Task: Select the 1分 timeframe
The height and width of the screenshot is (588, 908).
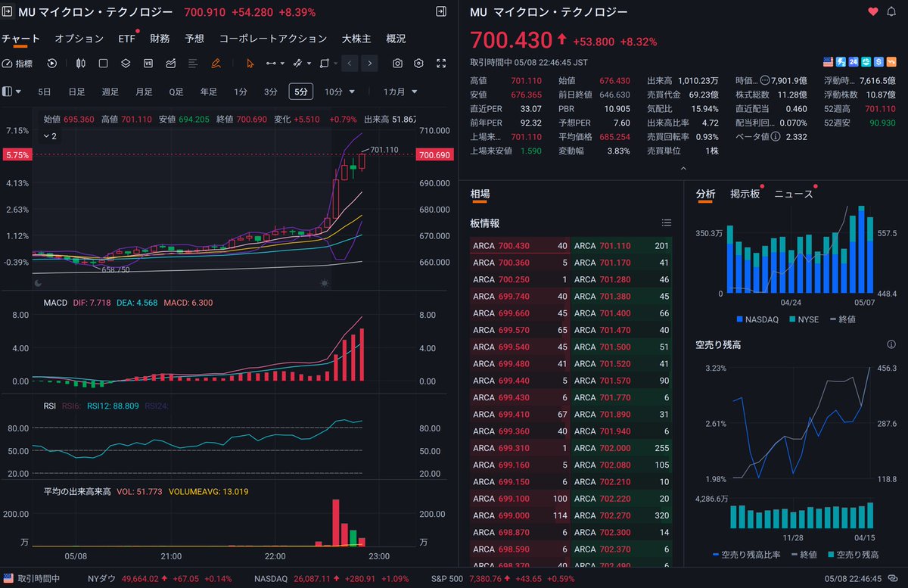Action: [x=241, y=92]
